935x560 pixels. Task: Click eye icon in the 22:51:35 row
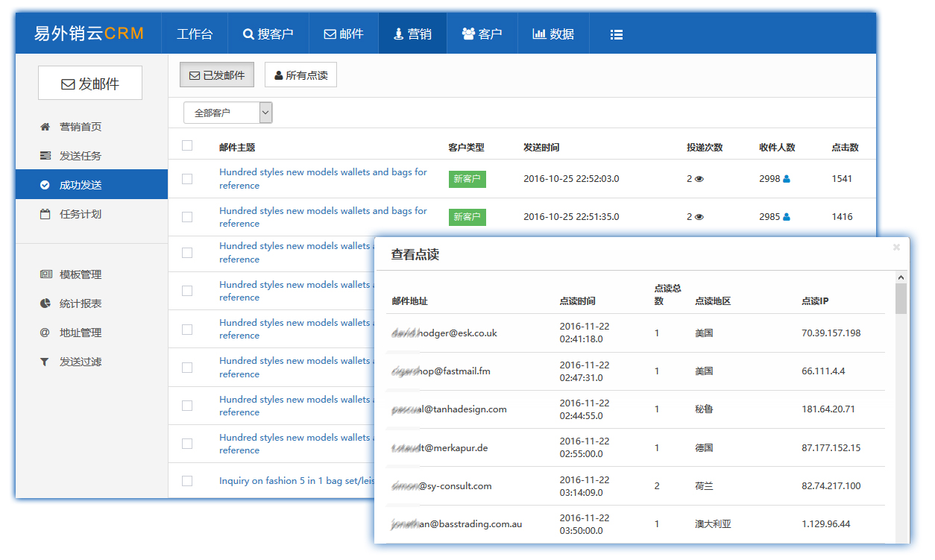[x=699, y=217]
